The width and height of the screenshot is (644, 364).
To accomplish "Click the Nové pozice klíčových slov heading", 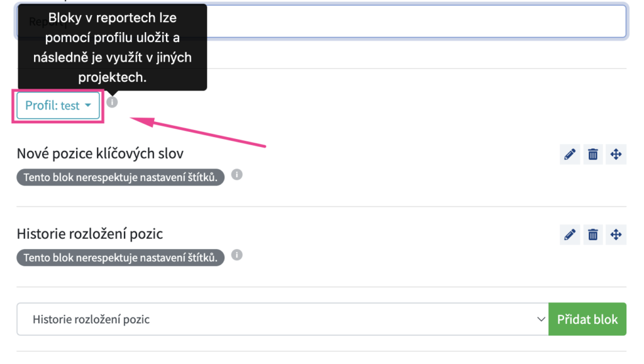I will pyautogui.click(x=100, y=153).
